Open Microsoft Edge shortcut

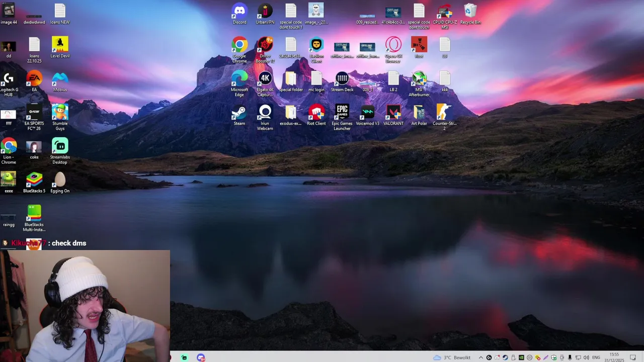click(239, 83)
